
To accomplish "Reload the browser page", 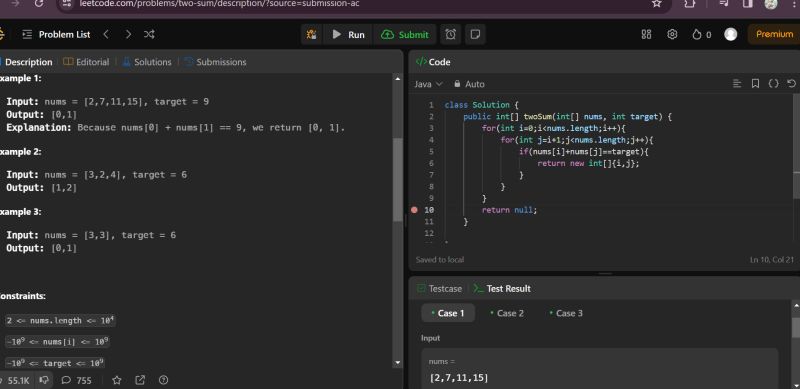I will [x=39, y=4].
